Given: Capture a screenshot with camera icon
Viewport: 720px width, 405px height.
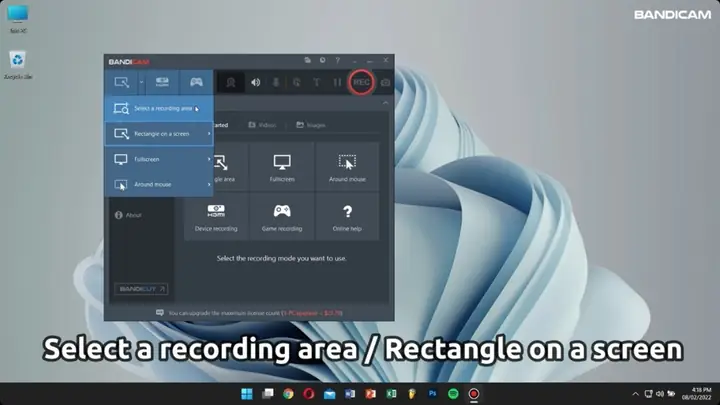Looking at the screenshot, I should [x=385, y=83].
